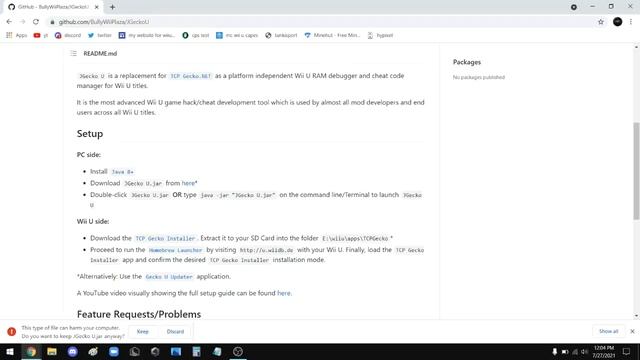Open the README table of contents icon
This screenshot has height=360, width=640.
(x=73, y=53)
